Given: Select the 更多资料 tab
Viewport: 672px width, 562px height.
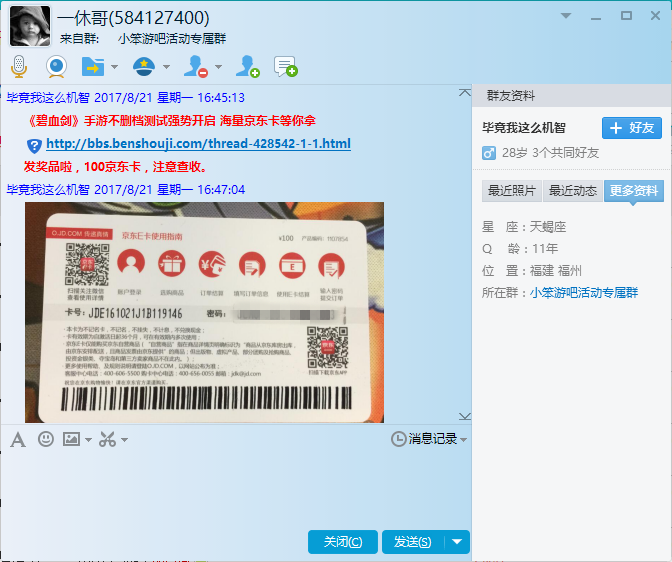Looking at the screenshot, I should coord(634,191).
